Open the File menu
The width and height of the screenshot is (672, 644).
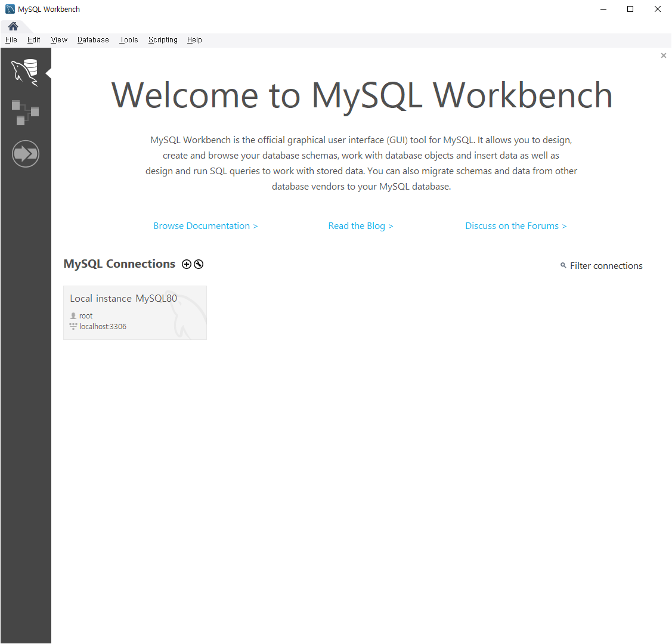pos(11,40)
